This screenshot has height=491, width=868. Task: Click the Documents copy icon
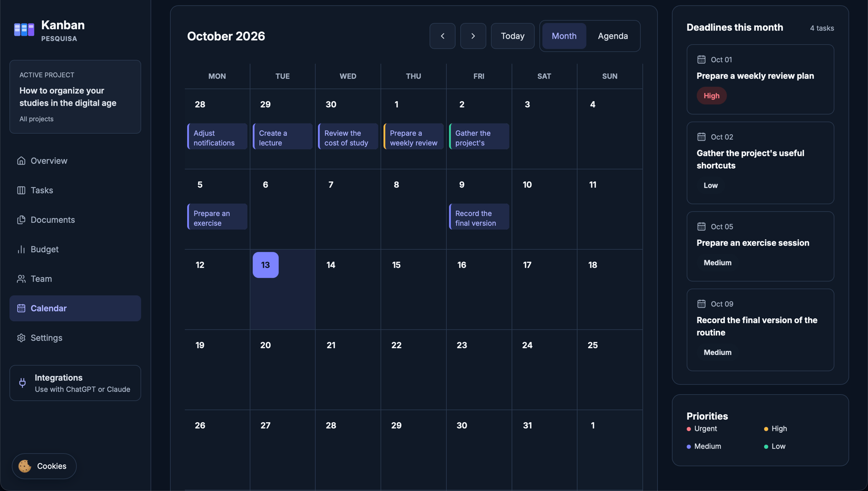point(21,220)
